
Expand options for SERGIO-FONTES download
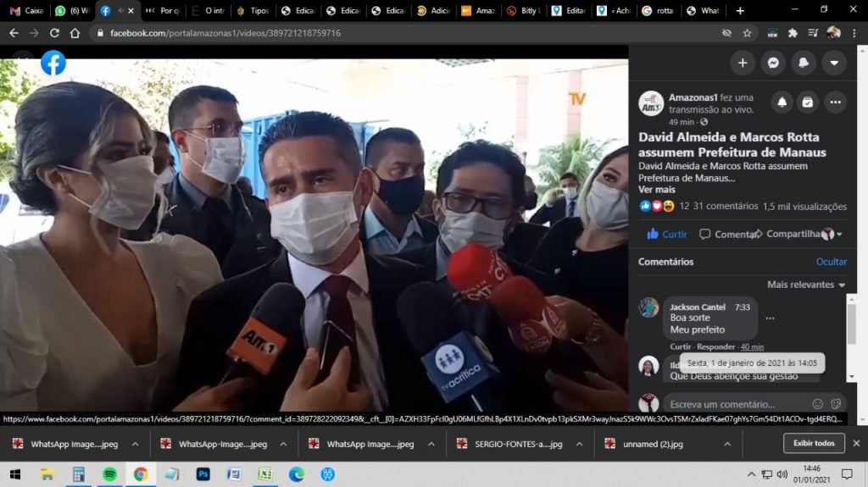[x=579, y=444]
